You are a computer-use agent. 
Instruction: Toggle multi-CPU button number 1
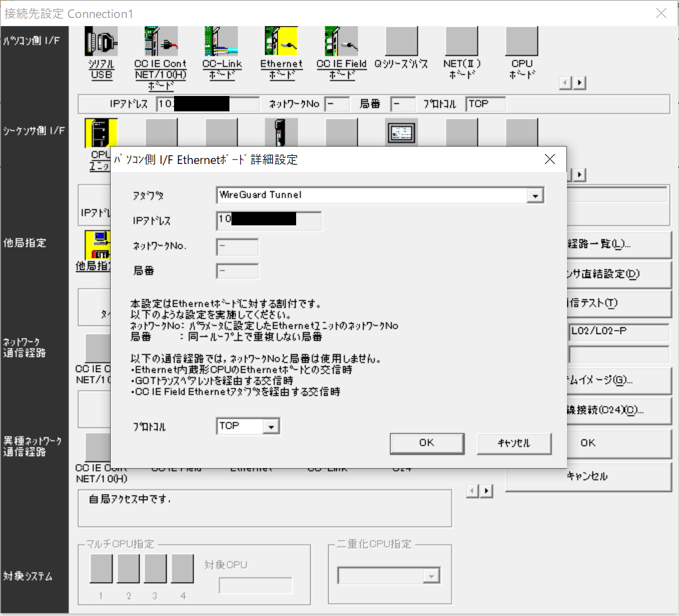[101, 569]
